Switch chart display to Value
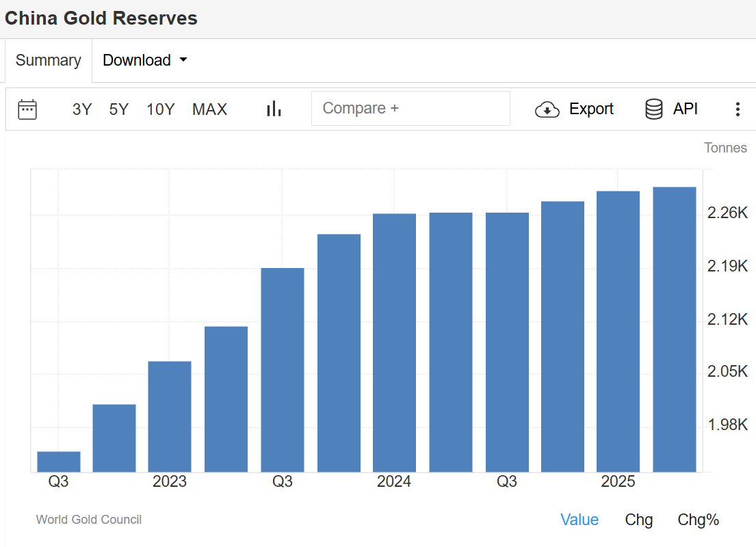This screenshot has height=547, width=756. pyautogui.click(x=579, y=520)
